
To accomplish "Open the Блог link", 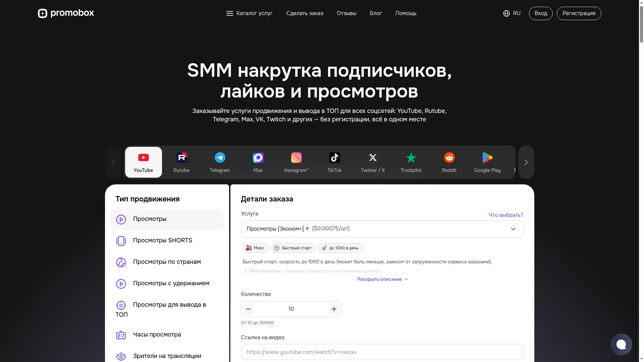I will point(376,13).
